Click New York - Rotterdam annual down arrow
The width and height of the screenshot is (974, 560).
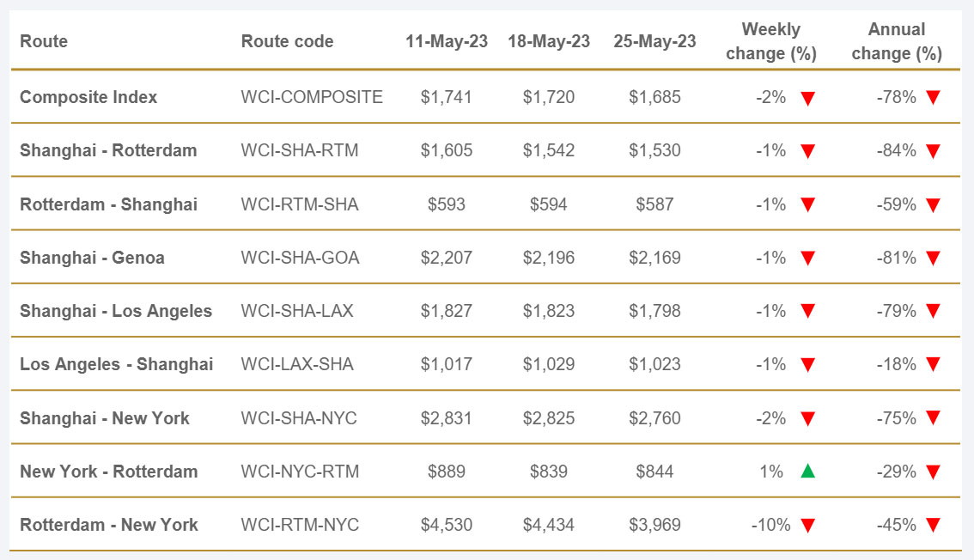pos(933,472)
